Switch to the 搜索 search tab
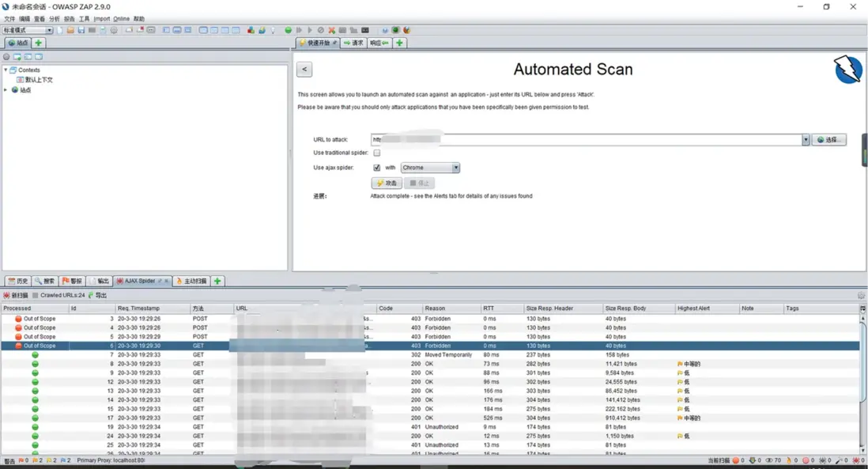 45,281
